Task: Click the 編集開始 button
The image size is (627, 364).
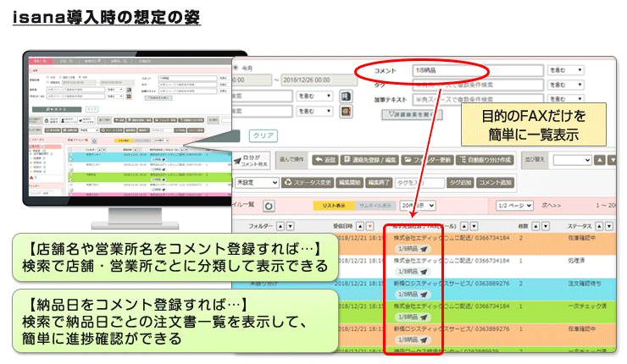Action: pyautogui.click(x=349, y=183)
